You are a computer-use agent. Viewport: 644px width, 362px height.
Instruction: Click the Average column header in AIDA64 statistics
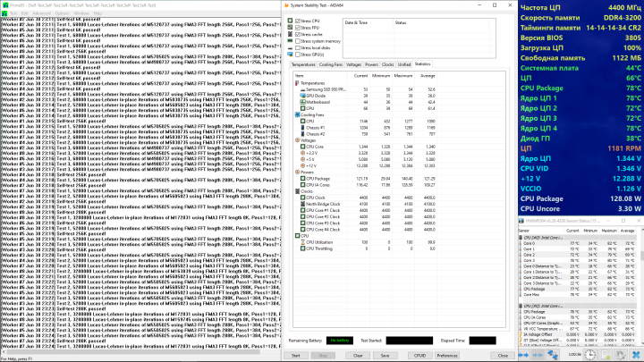[x=426, y=76]
